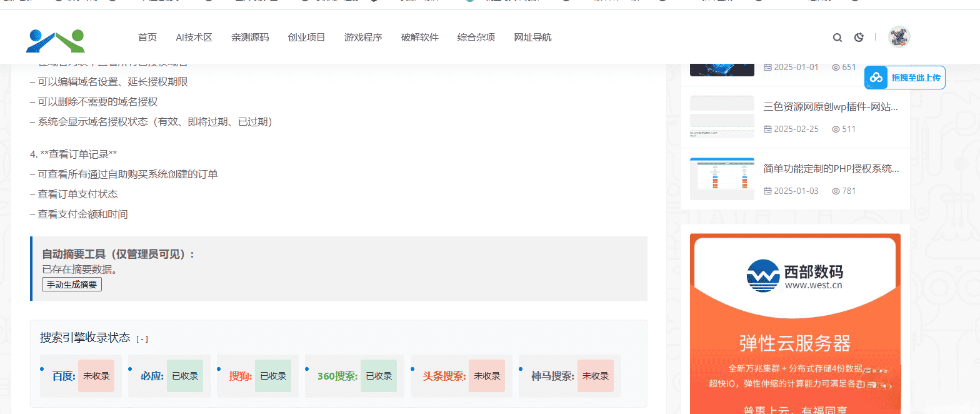Click the 百度 未收录 status badge
The height and width of the screenshot is (414, 980).
pos(96,376)
